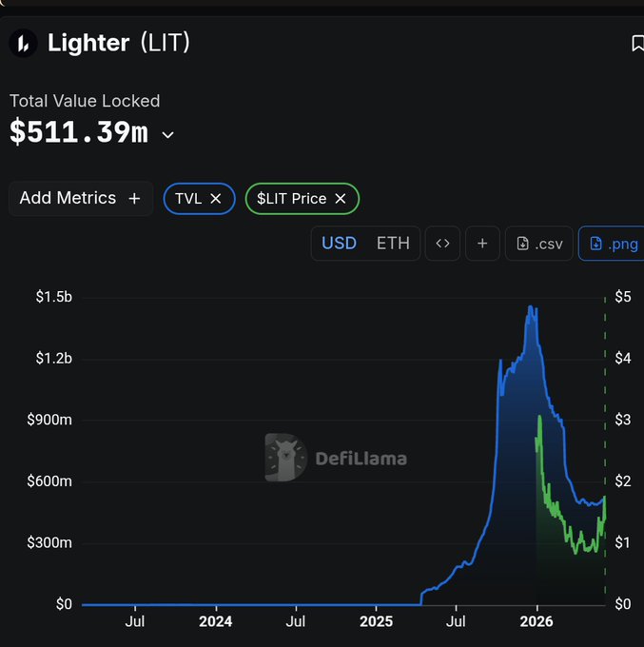
Task: Click the $300m y-axis label
Action: click(49, 542)
